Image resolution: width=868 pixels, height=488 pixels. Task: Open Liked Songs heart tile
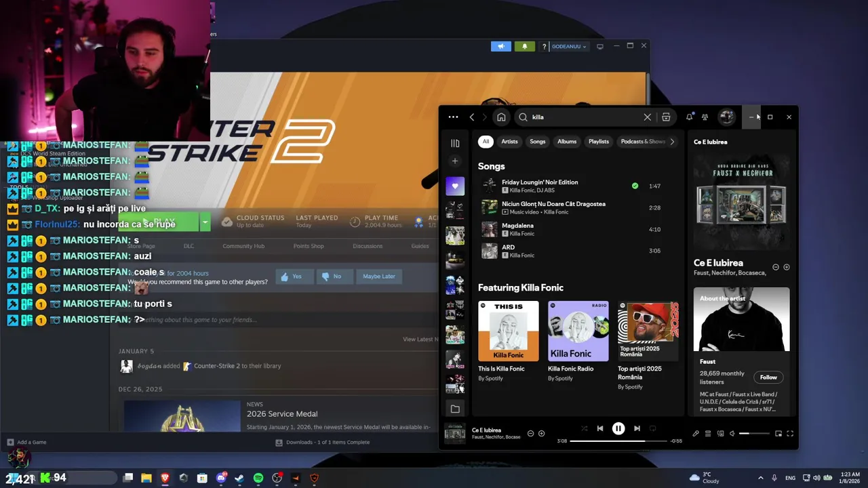pyautogui.click(x=455, y=186)
